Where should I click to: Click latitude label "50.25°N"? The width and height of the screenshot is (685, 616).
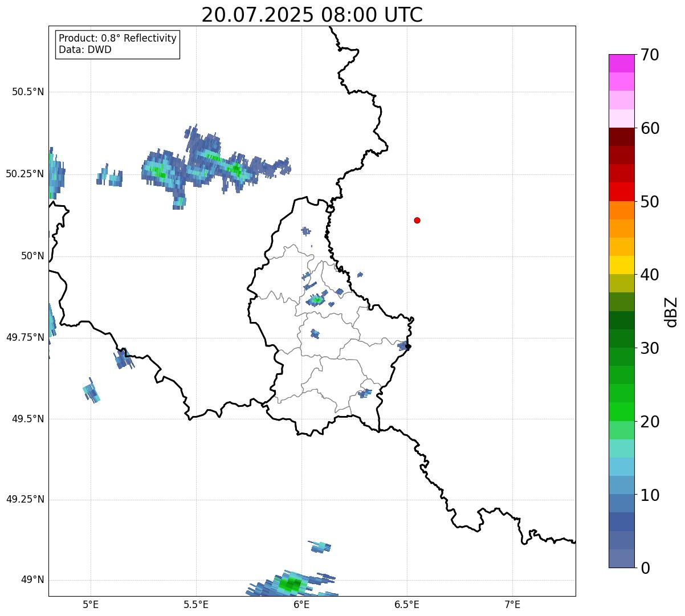tap(25, 174)
